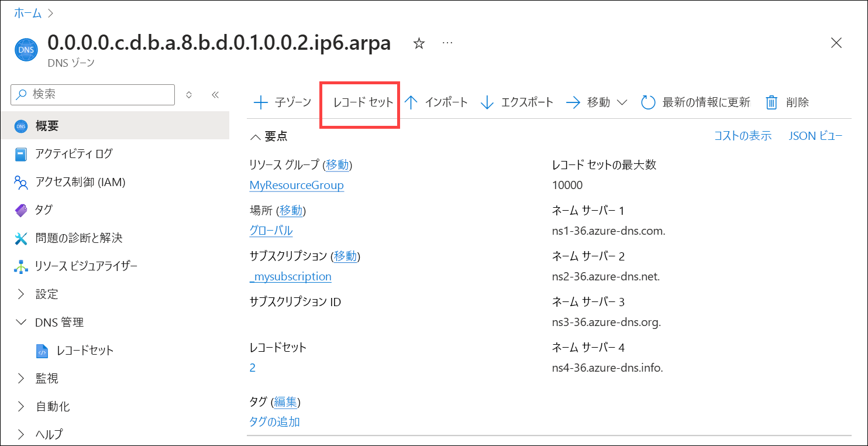Collapse the 要点 essentials section
868x446 pixels.
tap(255, 136)
